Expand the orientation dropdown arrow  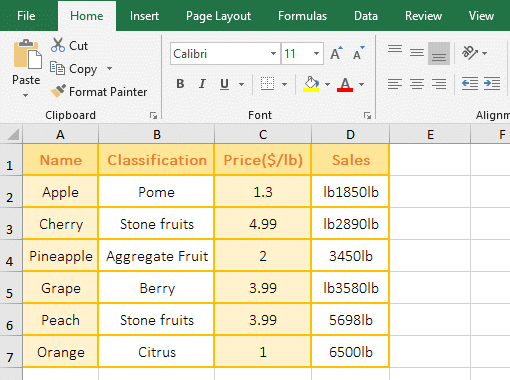pyautogui.click(x=485, y=53)
